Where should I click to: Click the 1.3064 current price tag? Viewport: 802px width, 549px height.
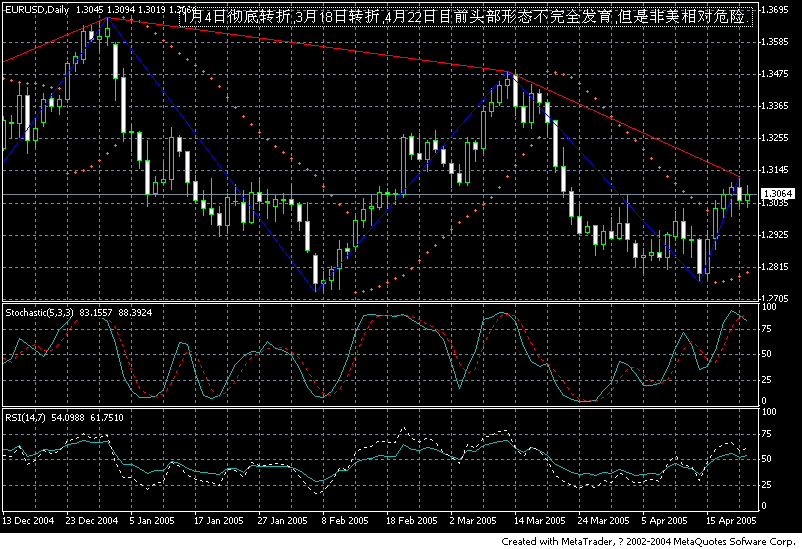pos(777,193)
